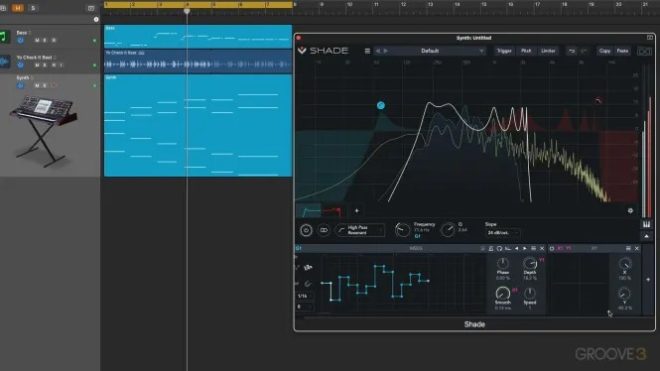Image resolution: width=660 pixels, height=371 pixels.
Task: Collapse lower panel with up-arrow button
Action: point(647,237)
